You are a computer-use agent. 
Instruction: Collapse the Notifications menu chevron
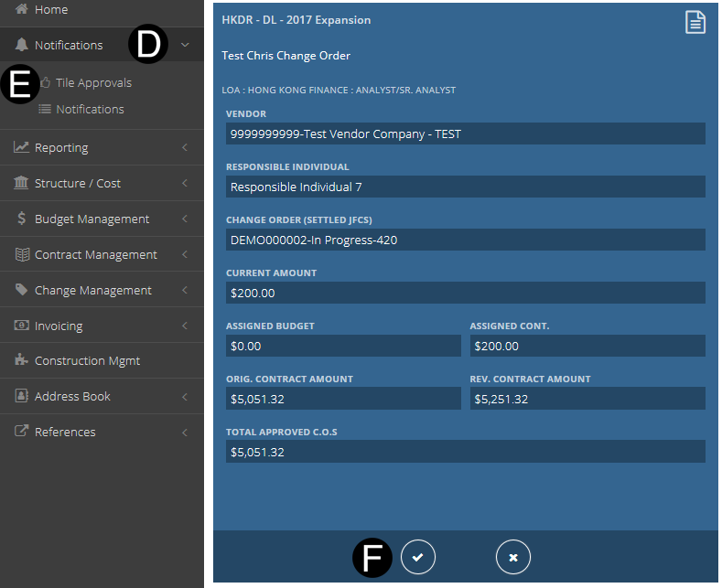pos(185,45)
